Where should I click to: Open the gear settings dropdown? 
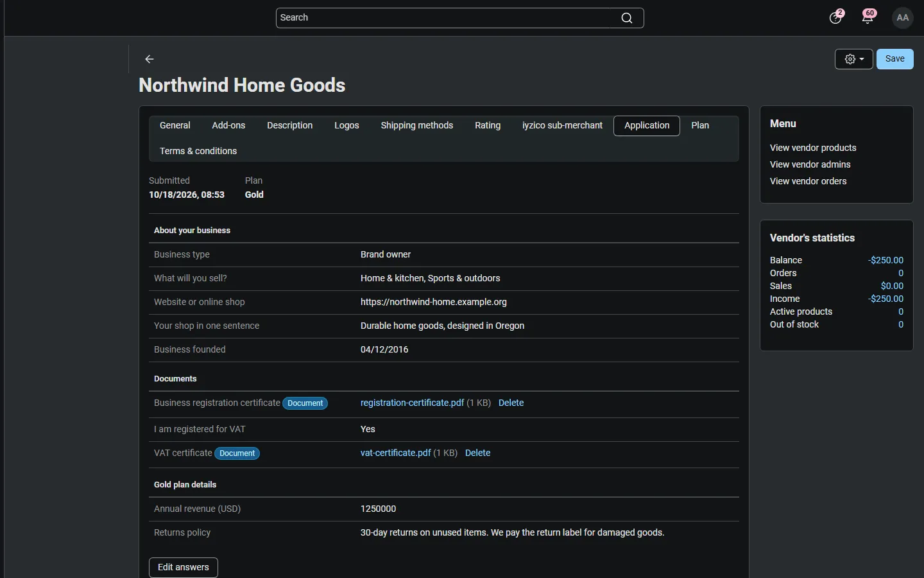tap(854, 59)
